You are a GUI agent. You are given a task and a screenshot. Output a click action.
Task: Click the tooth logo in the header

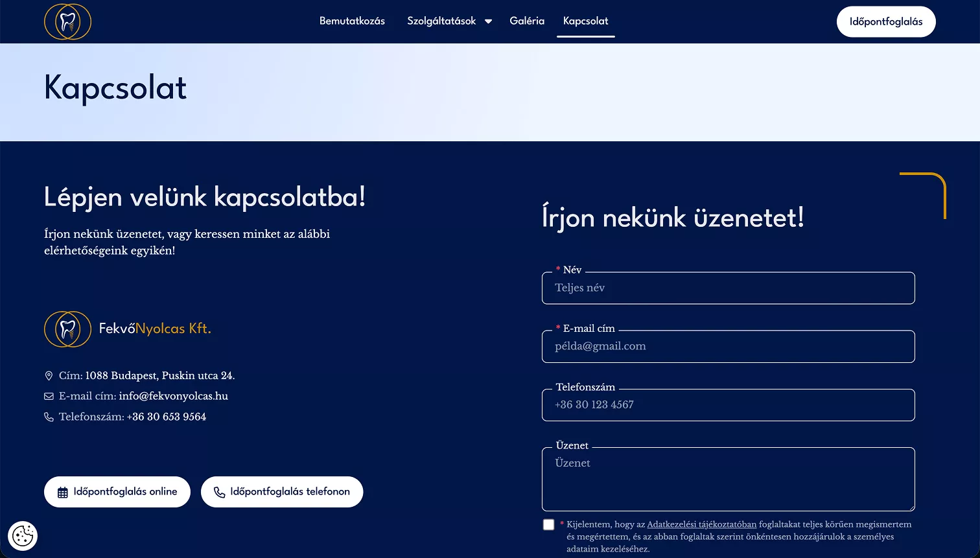(67, 21)
